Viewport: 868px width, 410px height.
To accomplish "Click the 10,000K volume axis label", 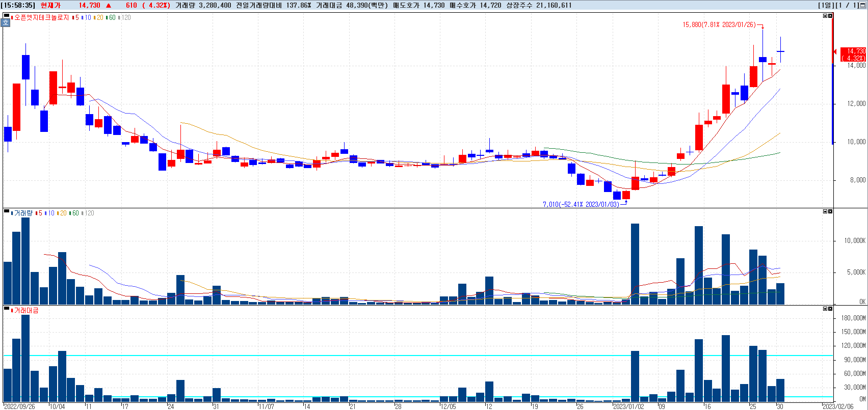I will pyautogui.click(x=855, y=240).
